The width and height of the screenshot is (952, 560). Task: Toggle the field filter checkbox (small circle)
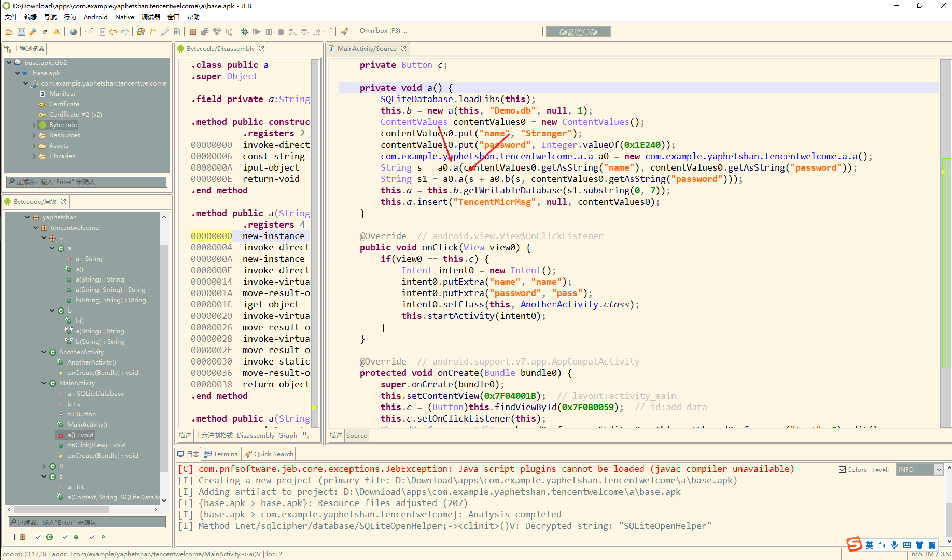tap(92, 537)
